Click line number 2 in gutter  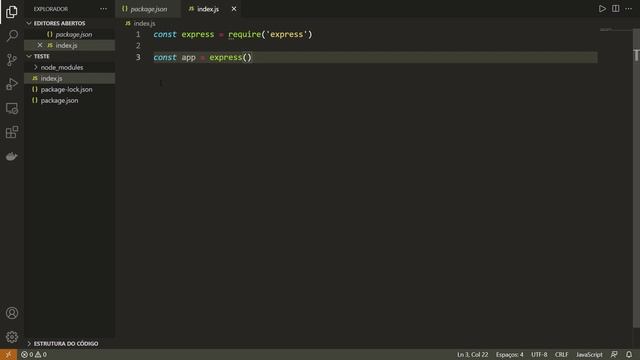coord(138,45)
